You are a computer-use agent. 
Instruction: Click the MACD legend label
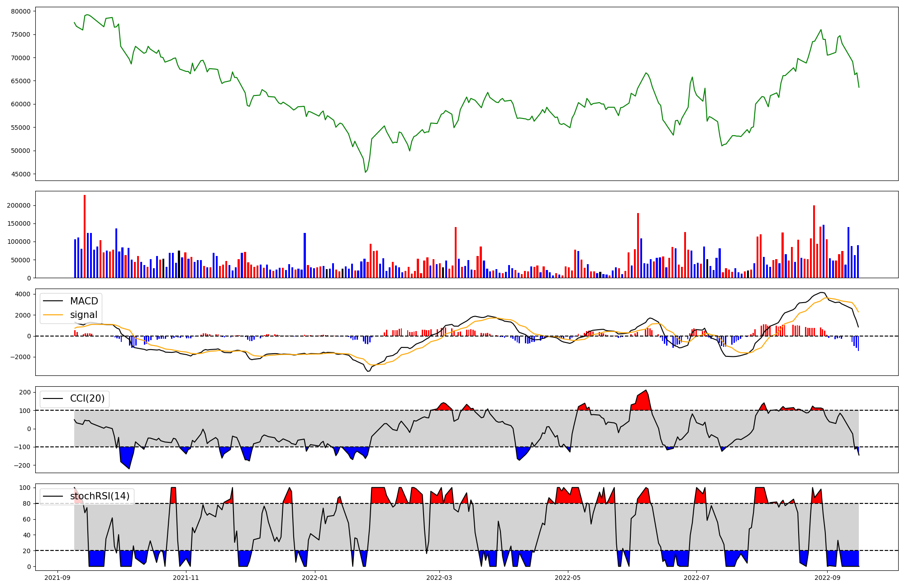click(84, 301)
